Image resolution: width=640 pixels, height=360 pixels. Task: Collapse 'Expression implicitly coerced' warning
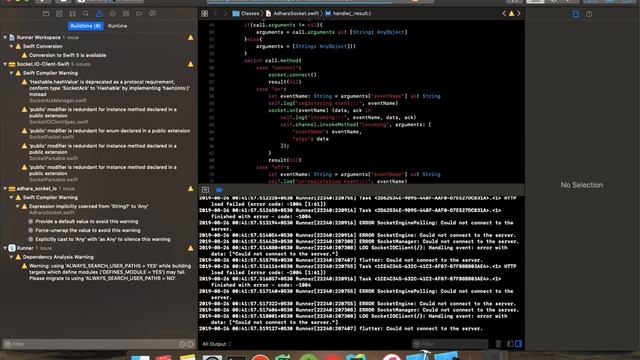(18, 207)
